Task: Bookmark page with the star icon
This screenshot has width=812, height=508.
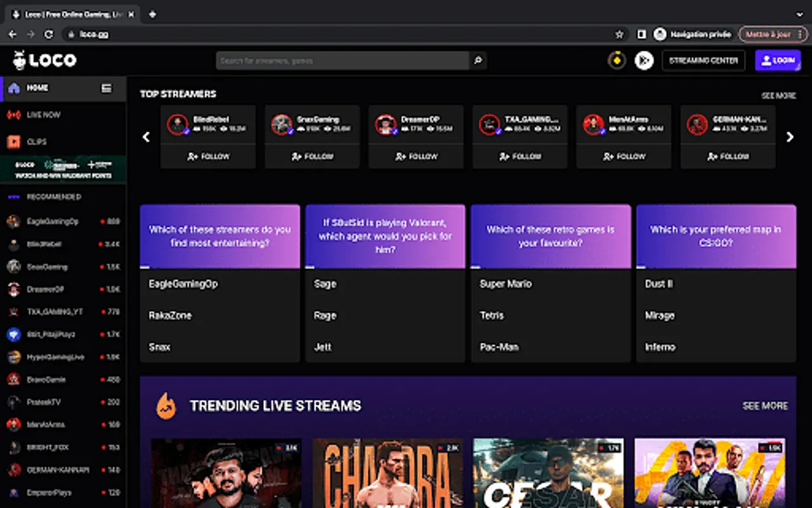Action: (x=620, y=34)
